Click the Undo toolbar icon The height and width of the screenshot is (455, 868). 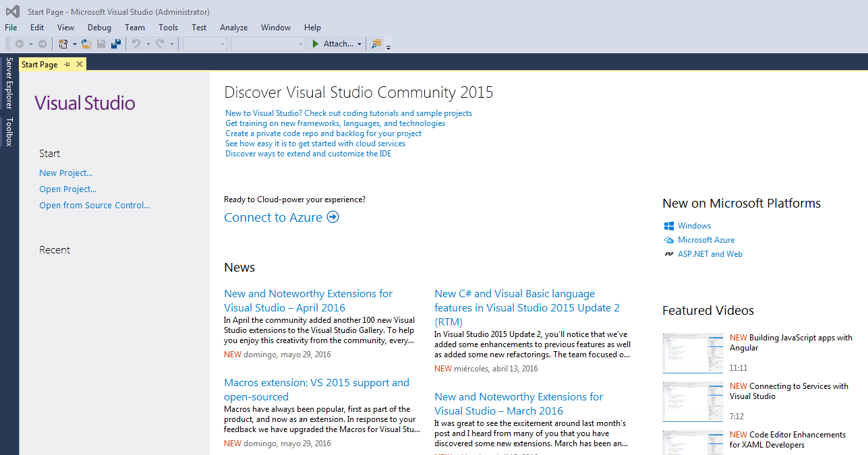pos(136,44)
